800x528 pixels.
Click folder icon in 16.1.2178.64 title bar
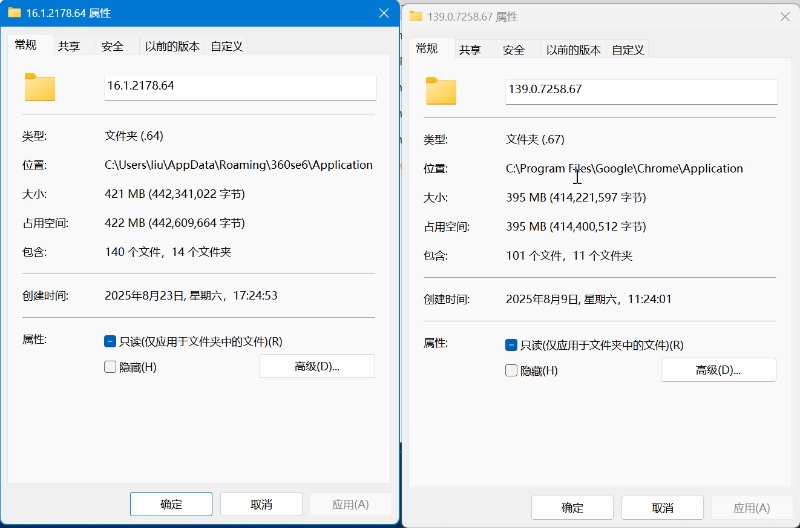[15, 13]
